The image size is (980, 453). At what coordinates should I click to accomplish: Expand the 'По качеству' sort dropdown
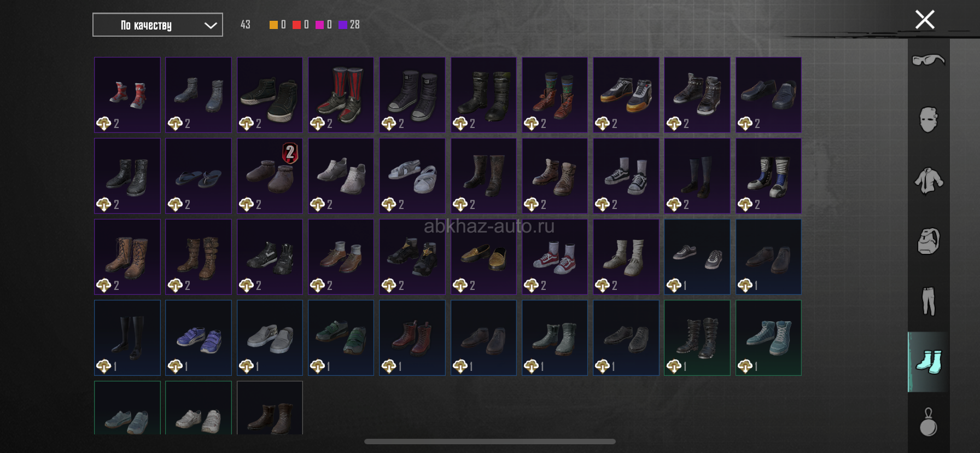pyautogui.click(x=157, y=25)
